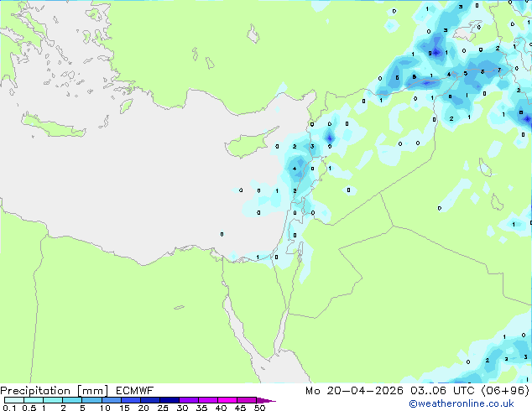Image resolution: width=532 pixels, height=411 pixels.
Task: Click the 'Precipitation [mm]' title text
Action: click(x=54, y=391)
